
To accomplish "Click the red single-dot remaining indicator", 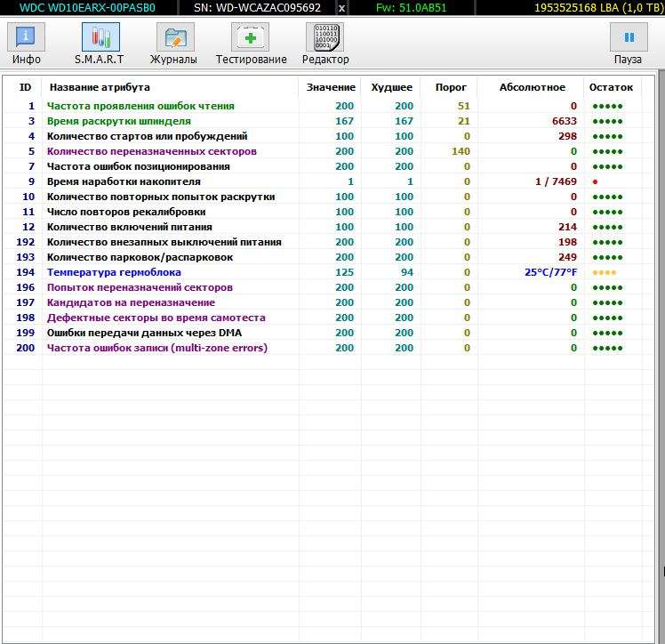I will pos(595,182).
